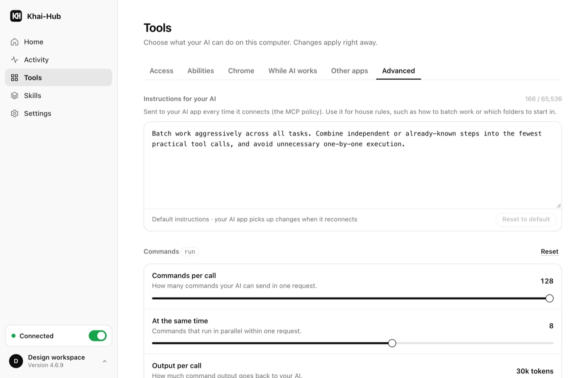This screenshot has width=588, height=378.
Task: Click the green Connected status dot
Action: click(13, 336)
